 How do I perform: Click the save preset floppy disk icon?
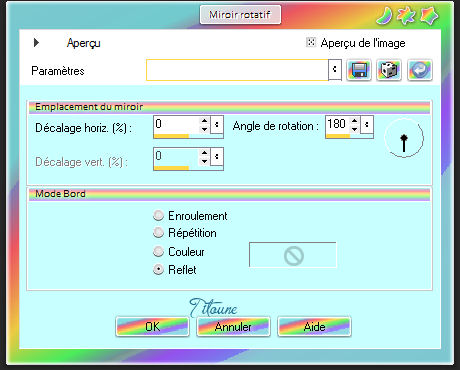359,70
